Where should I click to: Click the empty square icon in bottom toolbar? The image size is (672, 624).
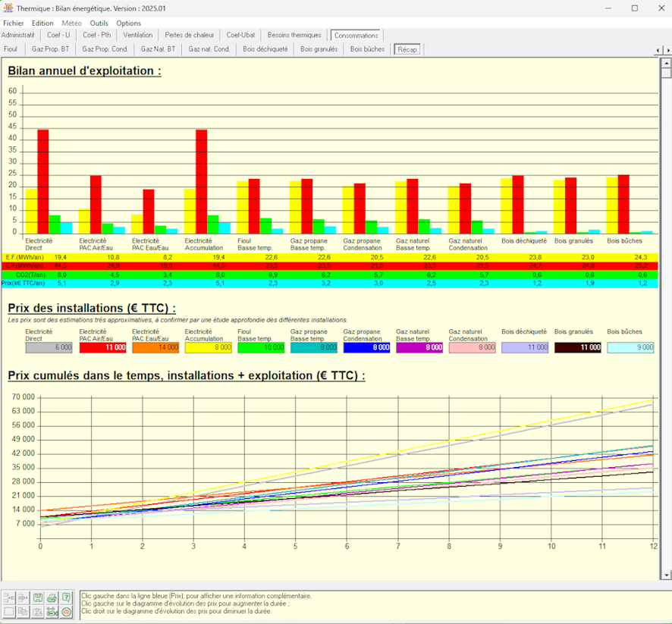[9, 612]
